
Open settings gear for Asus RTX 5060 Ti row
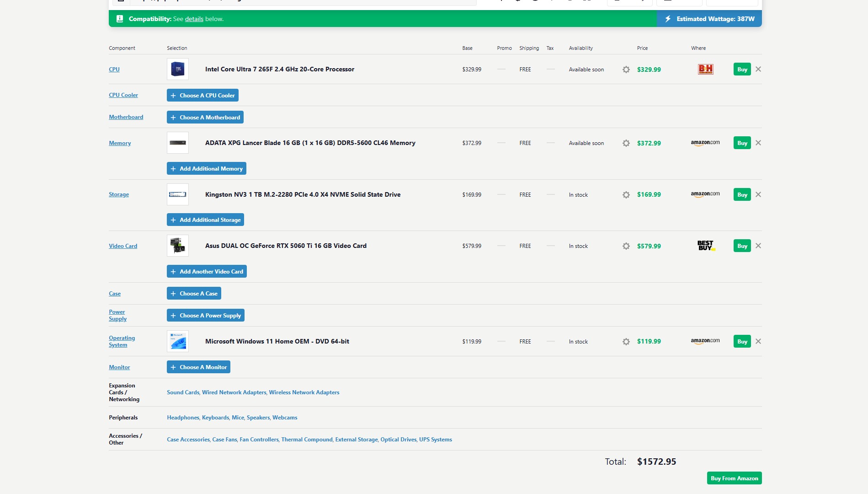(626, 246)
